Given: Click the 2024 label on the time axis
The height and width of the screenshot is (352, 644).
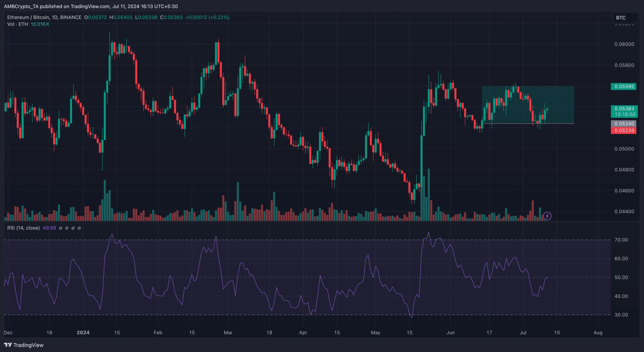Looking at the screenshot, I should (83, 333).
